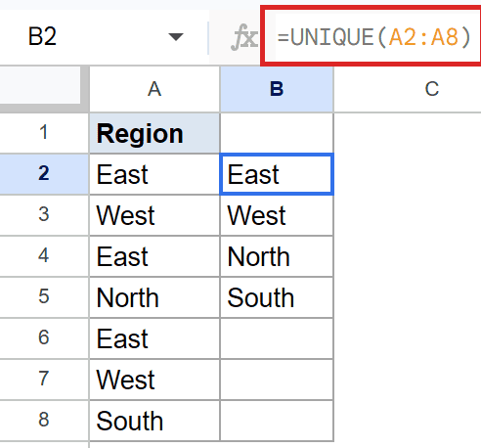Click cell A5 containing North
Image resolution: width=481 pixels, height=448 pixels.
coord(154,297)
